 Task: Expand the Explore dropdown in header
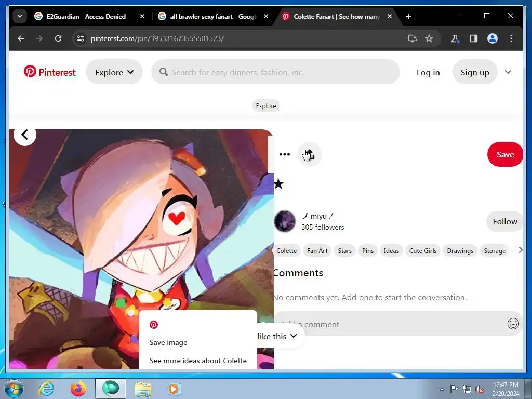tap(114, 72)
